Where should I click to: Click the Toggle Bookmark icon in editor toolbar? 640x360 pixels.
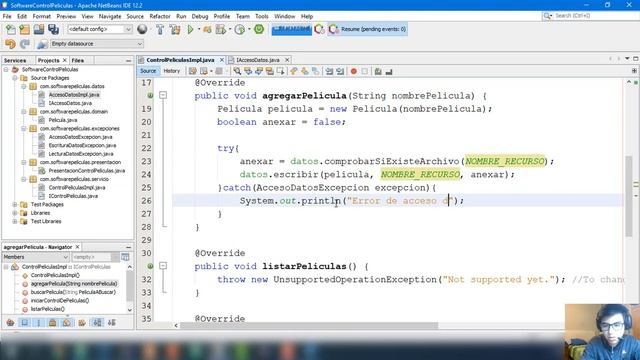click(316, 71)
